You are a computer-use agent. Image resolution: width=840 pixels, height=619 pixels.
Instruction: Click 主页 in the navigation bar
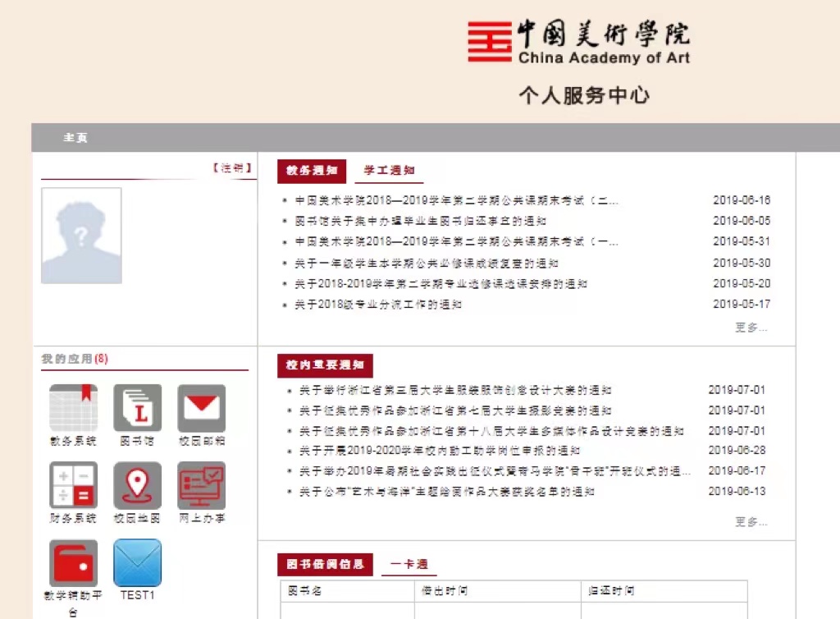click(x=75, y=138)
